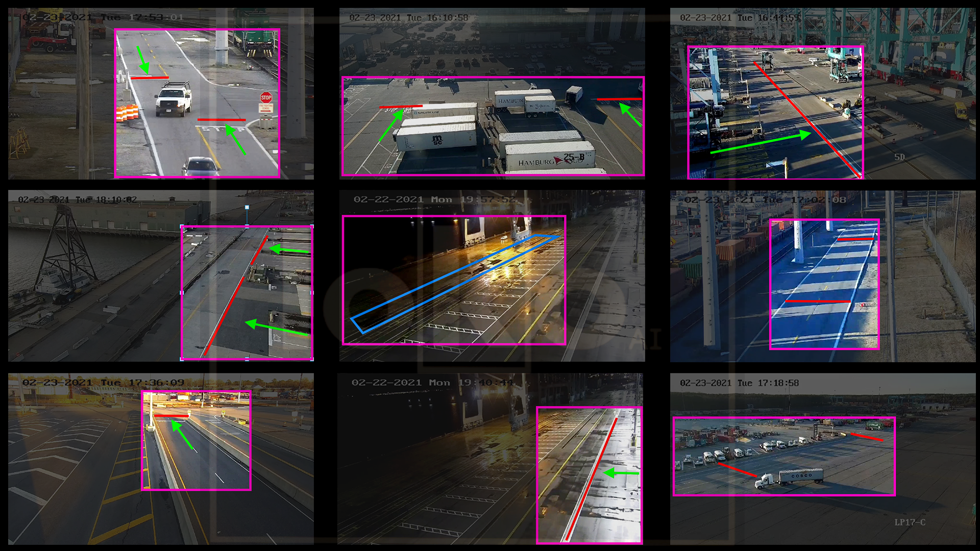The image size is (980, 551).
Task: Click the rotation handle above the selected region
Action: (x=247, y=208)
